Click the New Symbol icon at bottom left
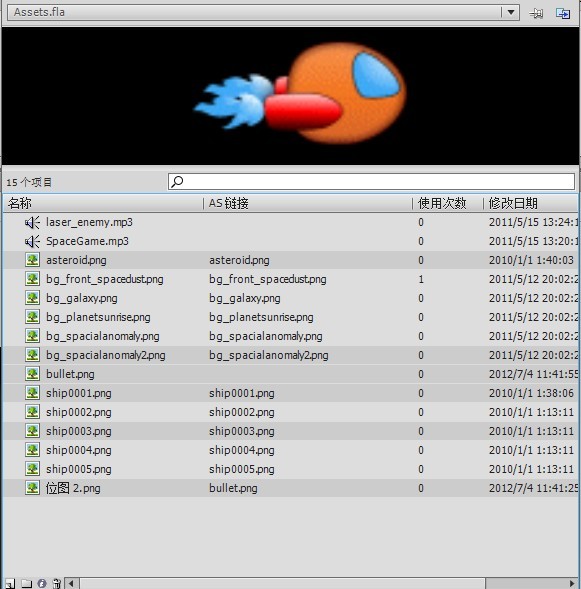This screenshot has width=581, height=589. (10, 583)
